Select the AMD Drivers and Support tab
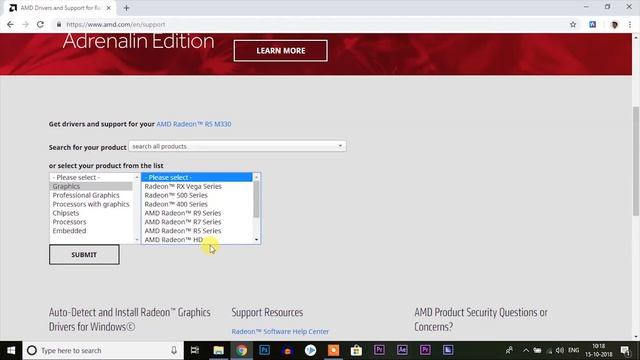Image resolution: width=640 pixels, height=360 pixels. click(60, 8)
